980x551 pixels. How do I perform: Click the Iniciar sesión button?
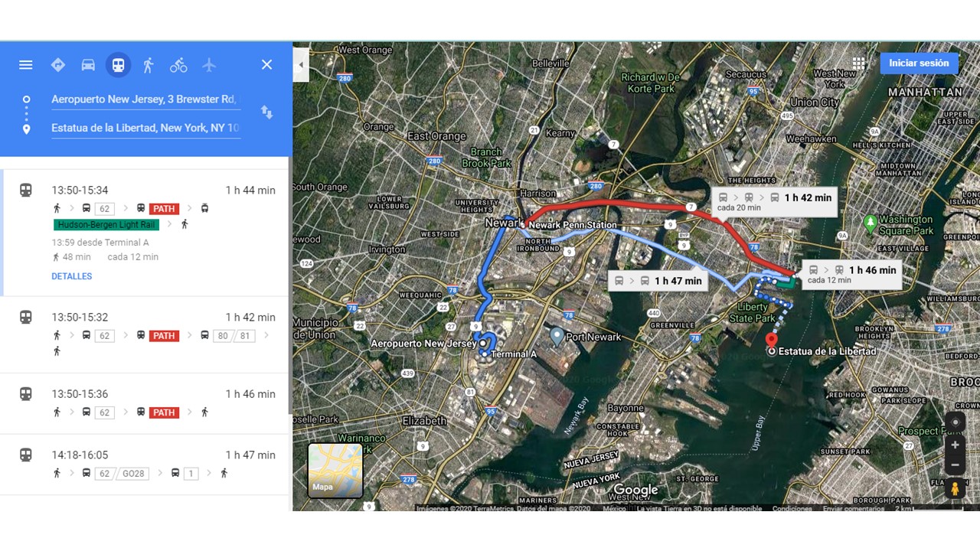(919, 64)
